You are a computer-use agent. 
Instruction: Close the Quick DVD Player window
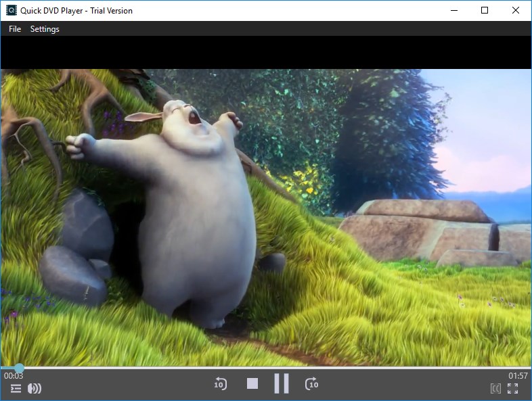(515, 11)
